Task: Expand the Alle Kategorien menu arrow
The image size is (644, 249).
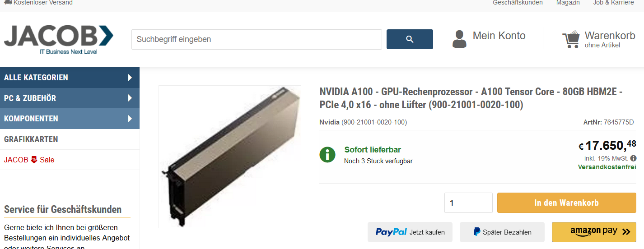Action: pyautogui.click(x=130, y=78)
